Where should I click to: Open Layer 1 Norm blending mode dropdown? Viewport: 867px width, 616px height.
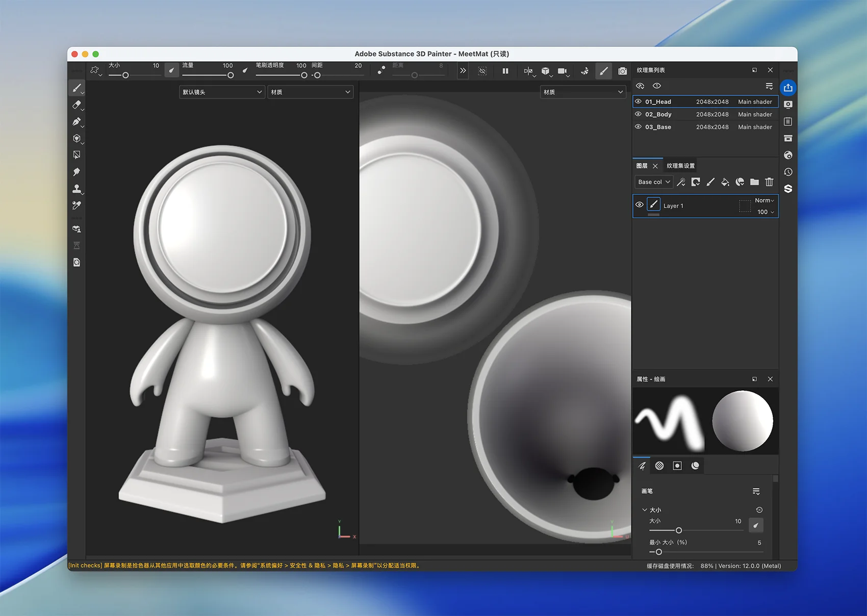pyautogui.click(x=764, y=200)
